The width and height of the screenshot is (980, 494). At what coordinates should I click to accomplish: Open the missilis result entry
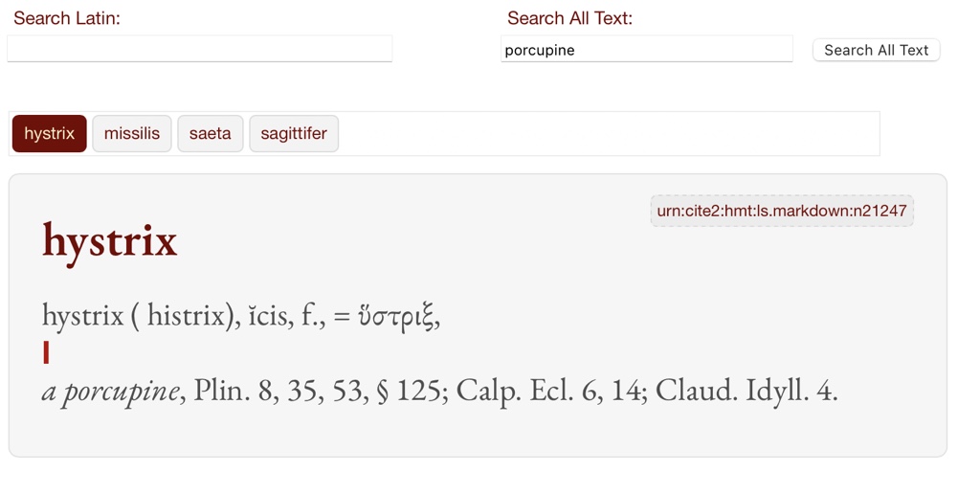point(132,134)
